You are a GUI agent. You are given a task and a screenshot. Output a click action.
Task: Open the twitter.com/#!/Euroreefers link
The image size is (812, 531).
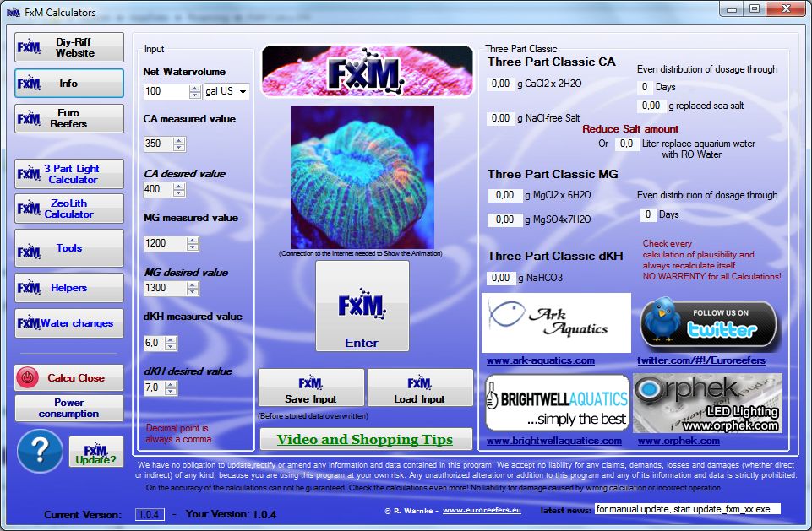pos(701,360)
